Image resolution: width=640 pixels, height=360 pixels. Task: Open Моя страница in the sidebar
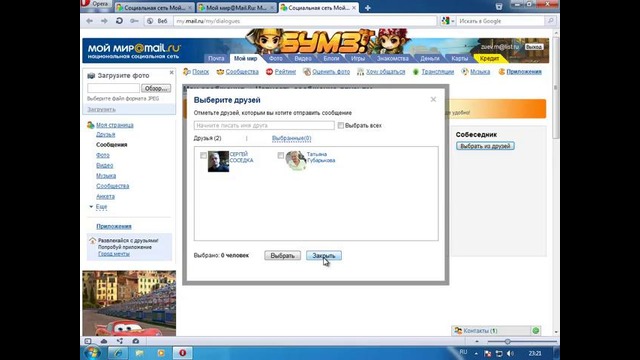coord(115,125)
